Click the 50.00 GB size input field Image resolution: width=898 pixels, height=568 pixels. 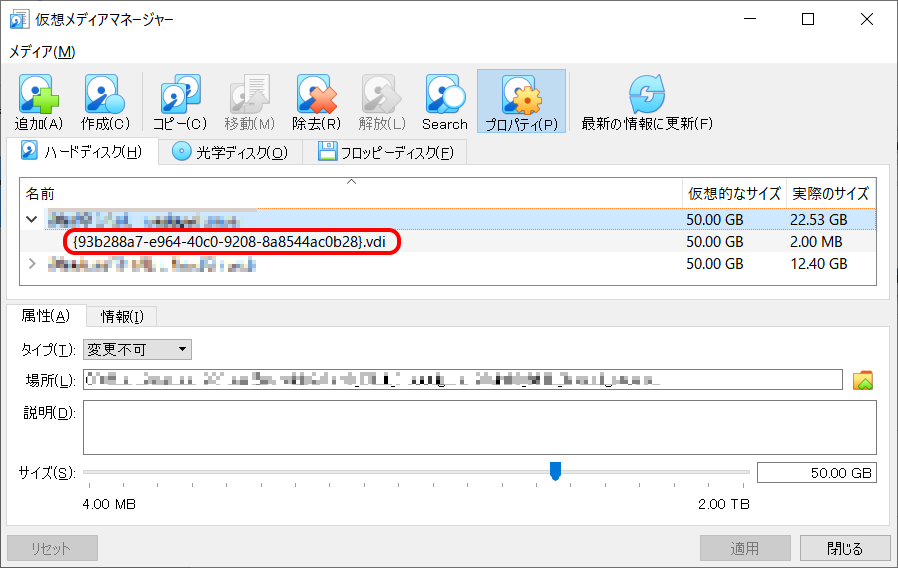pos(817,473)
